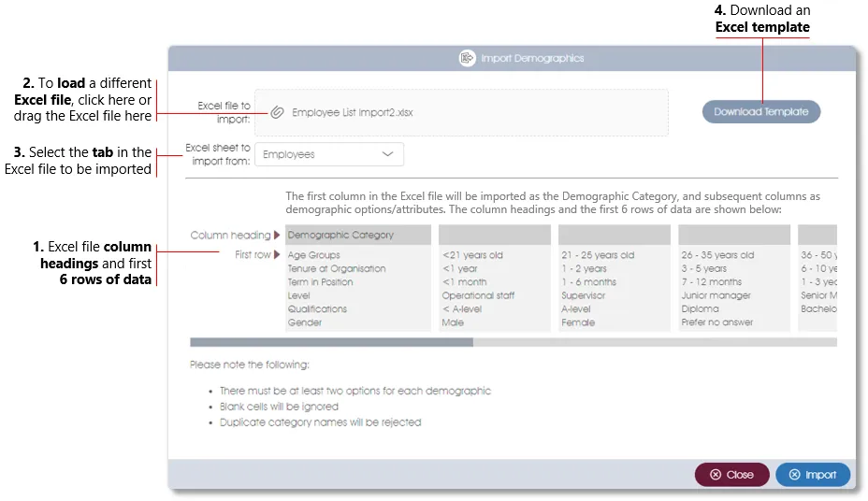Click the paperclip attachment icon
The image size is (868, 501).
(277, 112)
